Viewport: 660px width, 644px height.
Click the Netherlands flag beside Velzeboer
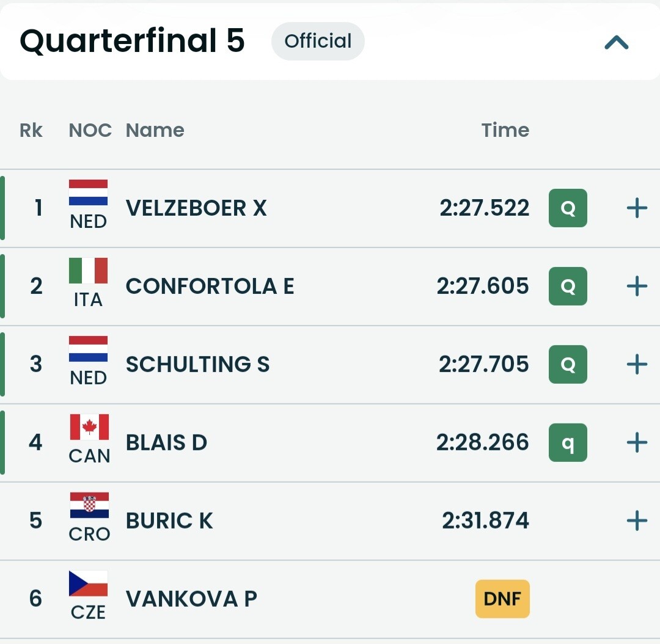[89, 192]
